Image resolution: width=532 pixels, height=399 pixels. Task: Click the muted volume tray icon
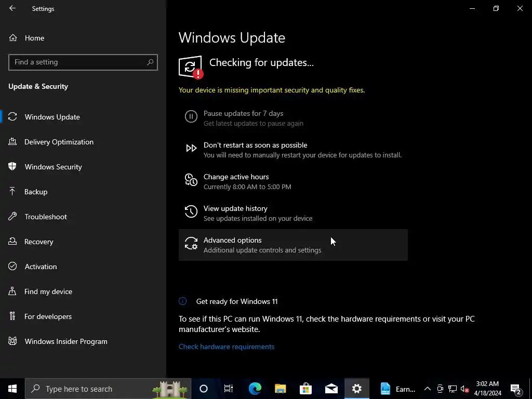pos(464,389)
